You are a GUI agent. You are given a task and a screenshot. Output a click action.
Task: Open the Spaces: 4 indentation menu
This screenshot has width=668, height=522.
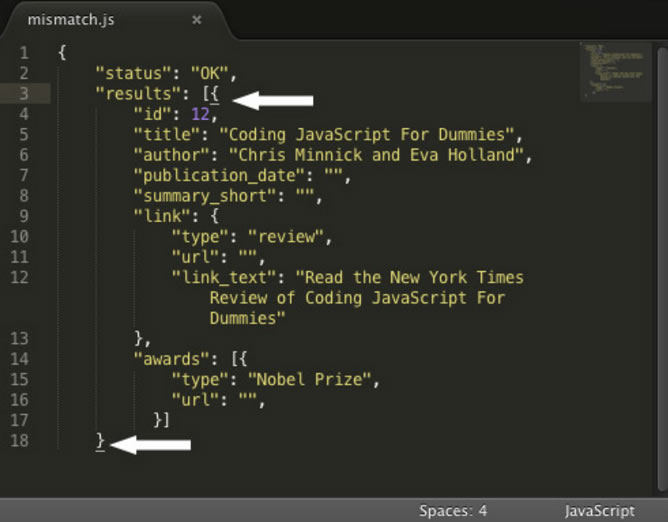453,510
